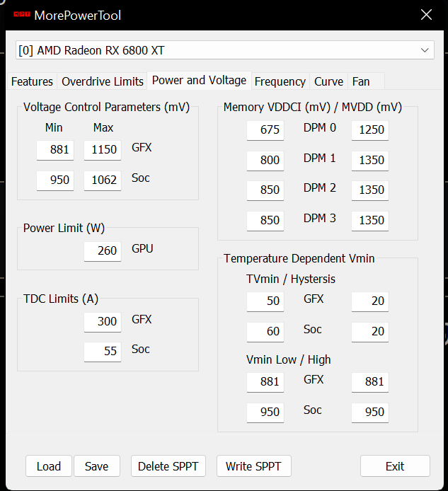Edit GFX Vmin High field
Viewport: 448px width, 491px height.
370,382
